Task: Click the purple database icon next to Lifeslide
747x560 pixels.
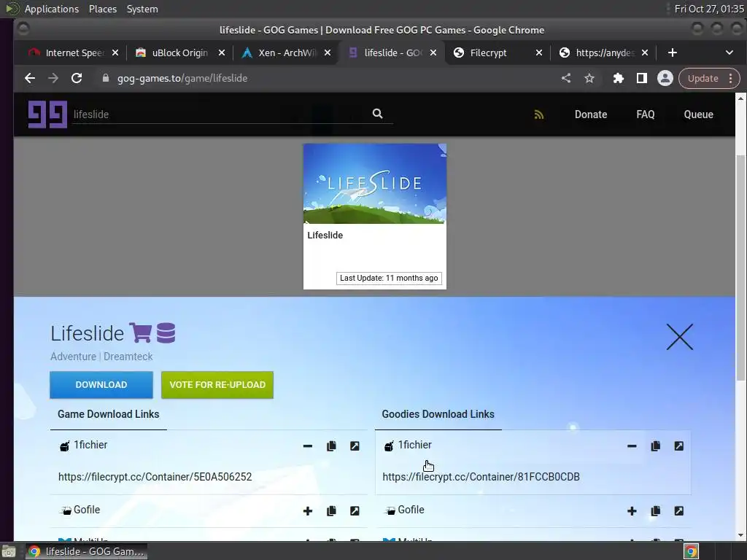Action: pos(166,332)
